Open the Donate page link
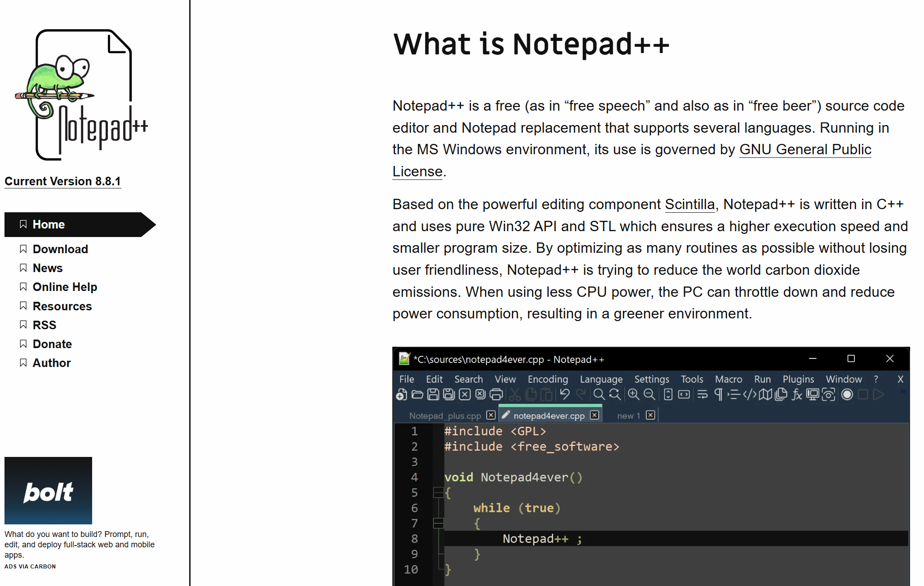The height and width of the screenshot is (586, 924). 52,344
